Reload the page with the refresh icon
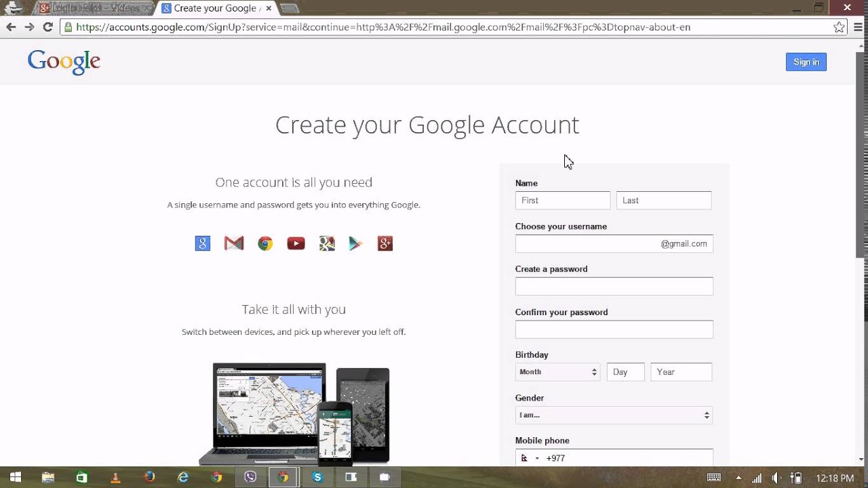This screenshot has height=488, width=868. pyautogui.click(x=47, y=27)
